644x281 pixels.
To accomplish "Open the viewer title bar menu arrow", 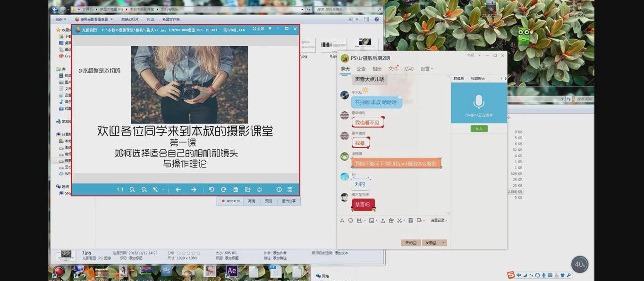I will [x=270, y=29].
